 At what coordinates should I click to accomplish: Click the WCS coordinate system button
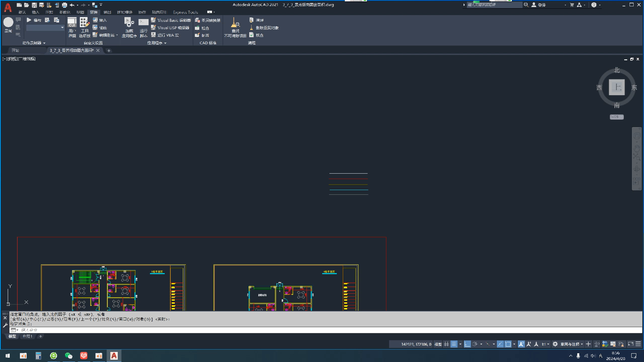616,117
